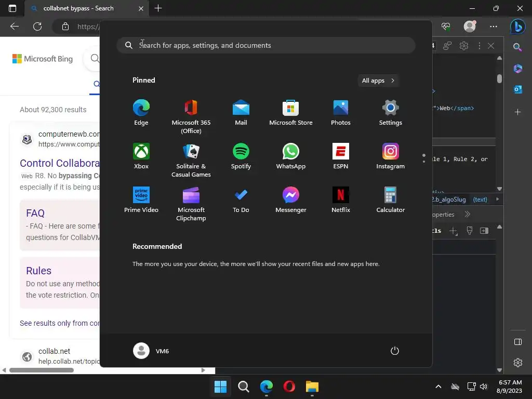Image resolution: width=532 pixels, height=399 pixels.
Task: Open DevTools settings gear
Action: [464, 46]
